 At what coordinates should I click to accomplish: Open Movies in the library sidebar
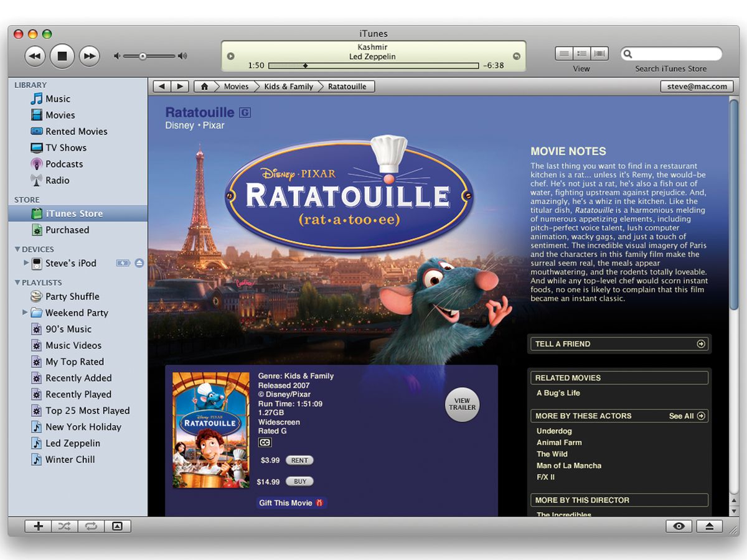click(x=60, y=115)
